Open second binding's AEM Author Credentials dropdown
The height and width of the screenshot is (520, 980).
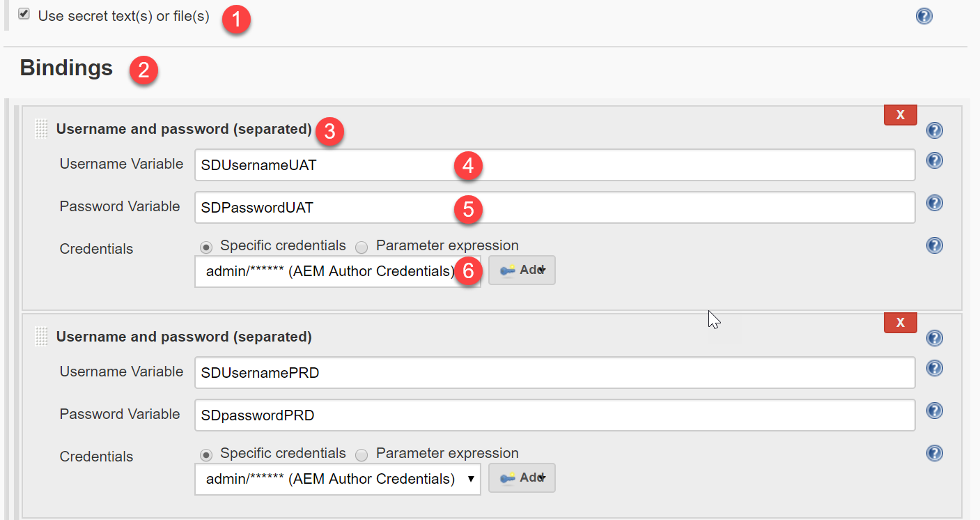[337, 479]
